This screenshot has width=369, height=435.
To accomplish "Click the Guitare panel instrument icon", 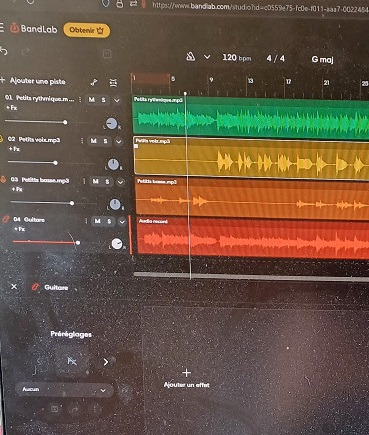I will [35, 287].
